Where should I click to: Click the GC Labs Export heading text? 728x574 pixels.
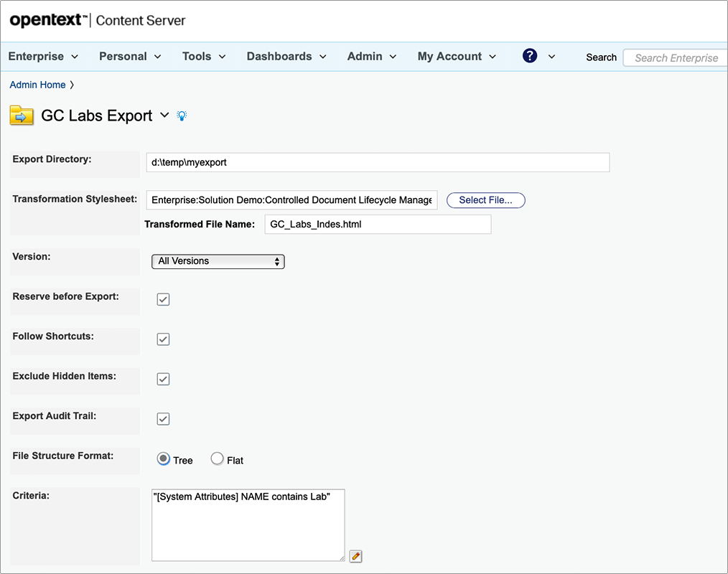(x=97, y=116)
